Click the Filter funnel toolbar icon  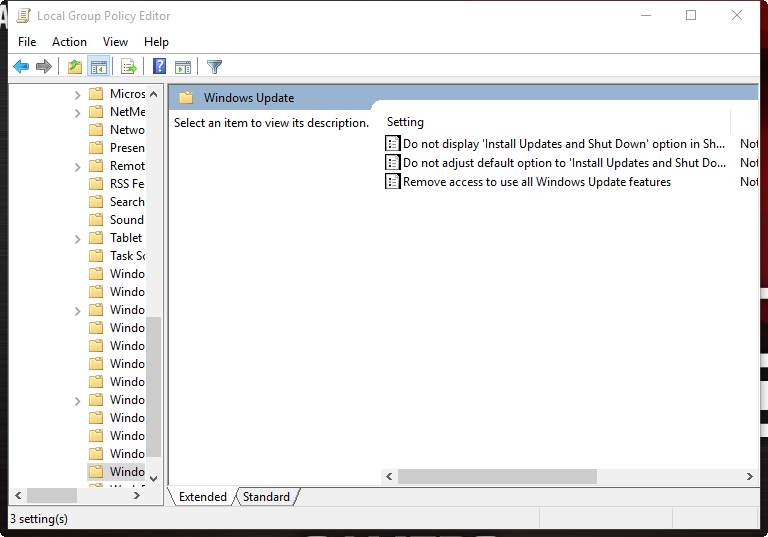coord(214,66)
